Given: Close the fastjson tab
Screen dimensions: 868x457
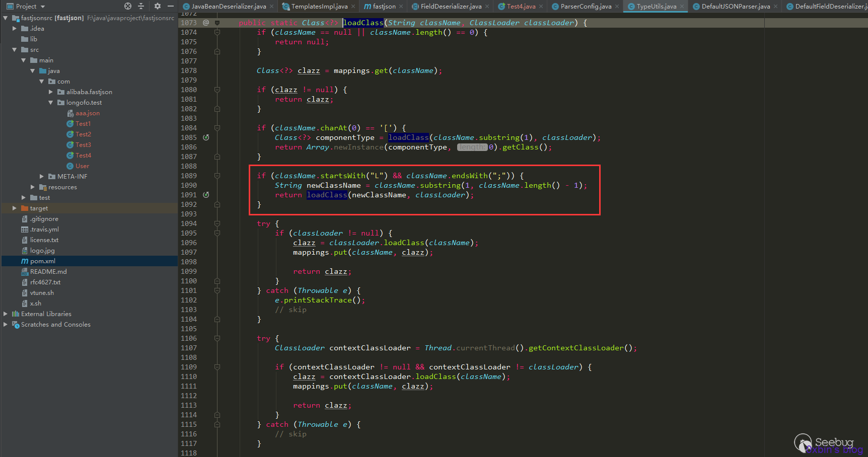Looking at the screenshot, I should pyautogui.click(x=401, y=7).
